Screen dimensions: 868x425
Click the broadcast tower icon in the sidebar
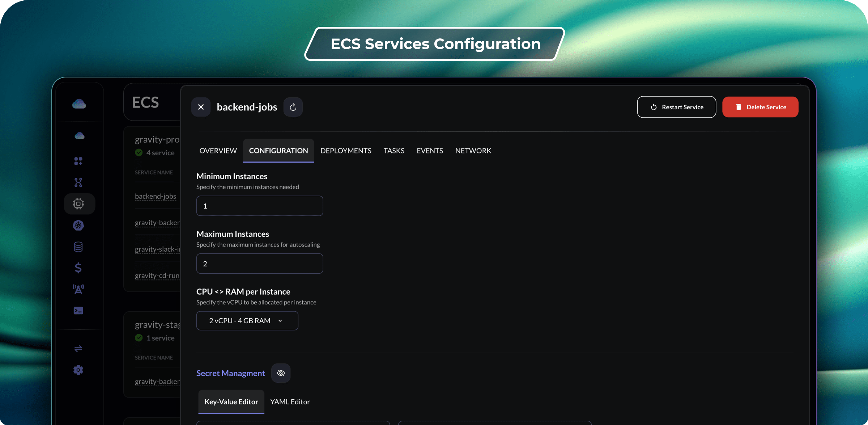(x=78, y=289)
